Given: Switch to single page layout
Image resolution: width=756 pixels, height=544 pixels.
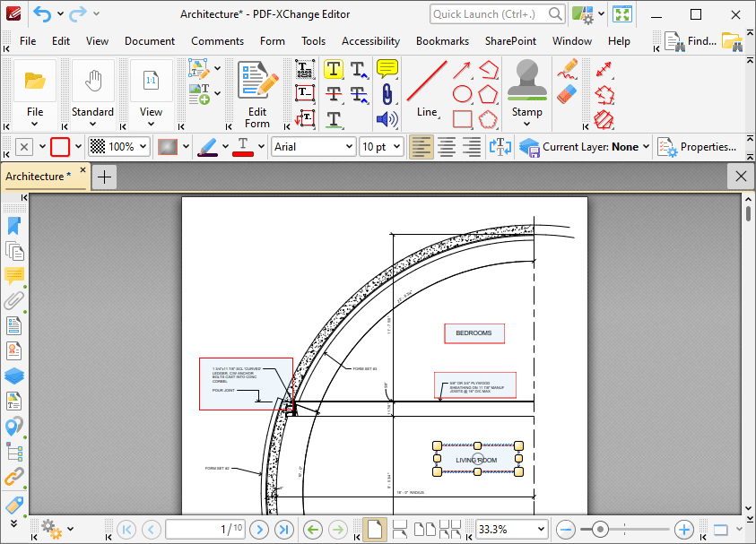Looking at the screenshot, I should tap(375, 530).
